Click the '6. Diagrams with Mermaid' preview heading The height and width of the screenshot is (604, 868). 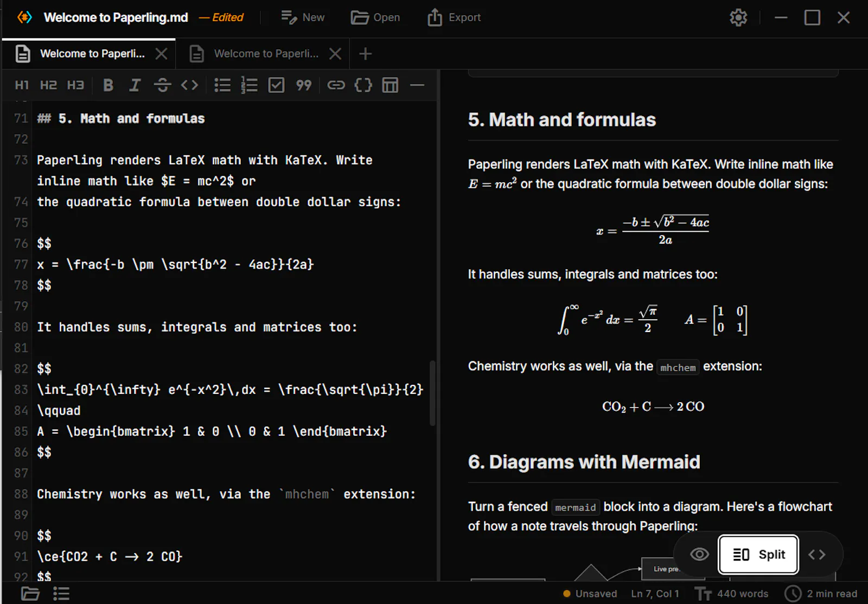click(x=584, y=462)
